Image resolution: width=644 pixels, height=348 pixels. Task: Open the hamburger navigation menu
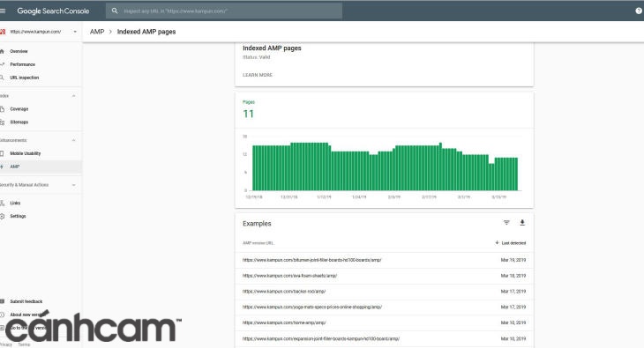[3, 11]
